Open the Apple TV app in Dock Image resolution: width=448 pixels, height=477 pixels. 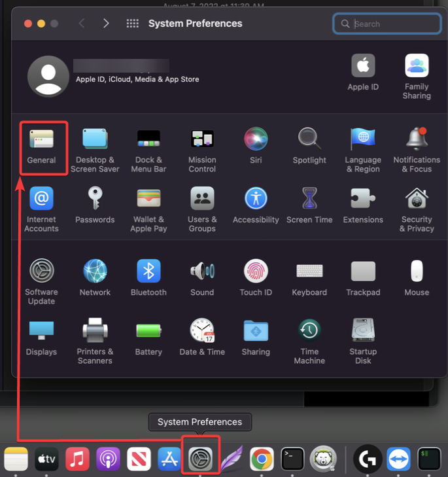pyautogui.click(x=46, y=459)
